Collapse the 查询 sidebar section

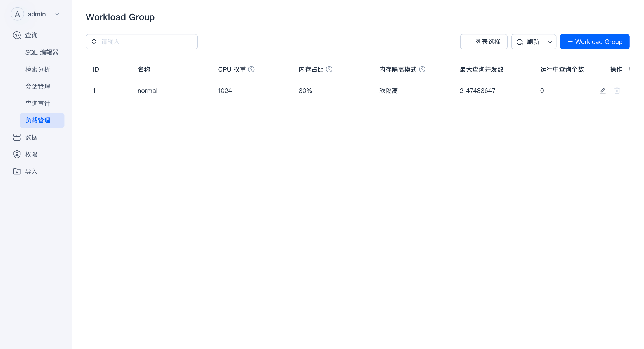[x=31, y=35]
